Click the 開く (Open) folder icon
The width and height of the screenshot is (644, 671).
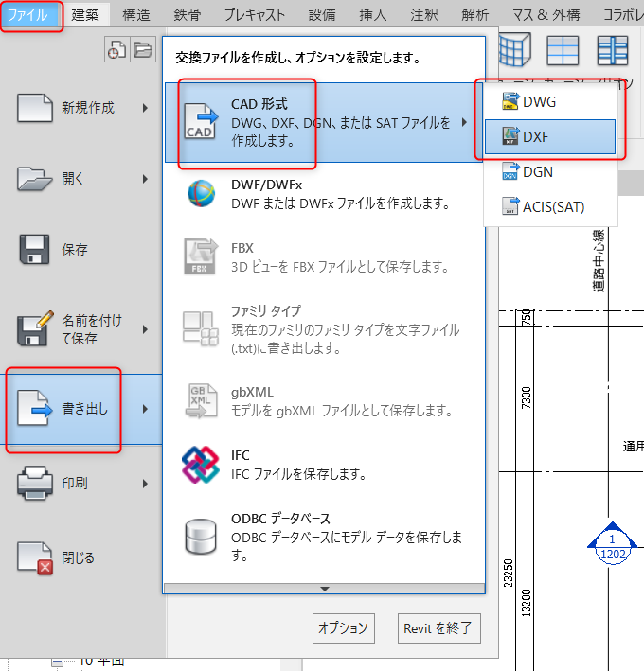point(36,179)
